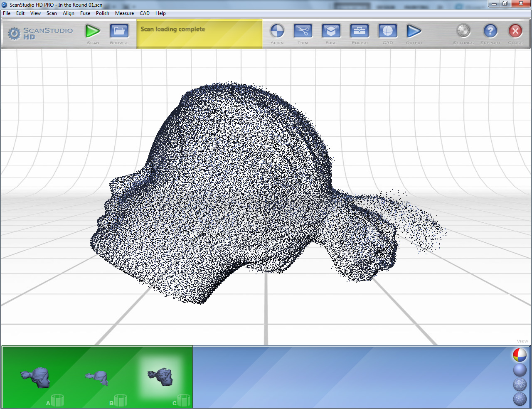Restore down the ScanStudio window
This screenshot has width=532, height=409.
(505, 4)
